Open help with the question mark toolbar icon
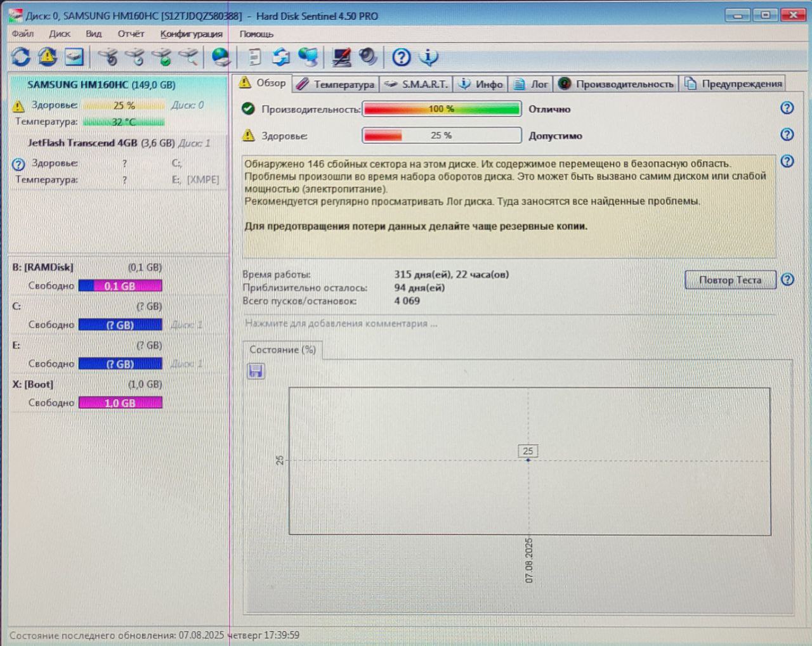812x646 pixels. [401, 57]
